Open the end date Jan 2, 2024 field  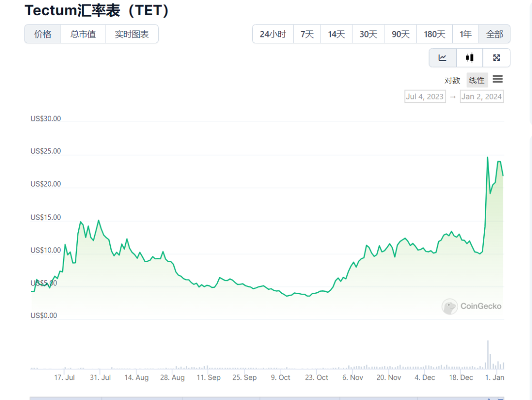[x=481, y=96]
